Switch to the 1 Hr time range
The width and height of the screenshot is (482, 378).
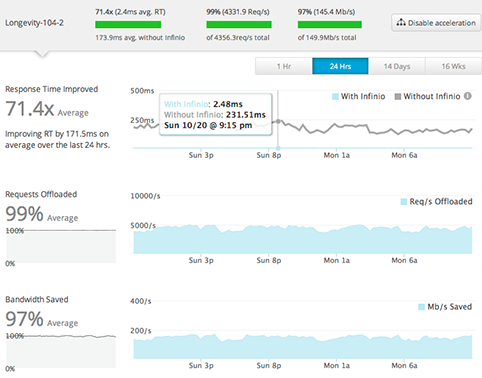(x=284, y=66)
